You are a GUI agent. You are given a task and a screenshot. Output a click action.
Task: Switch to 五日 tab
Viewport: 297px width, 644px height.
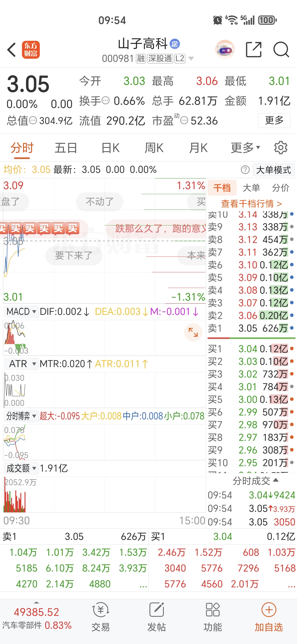tap(66, 148)
